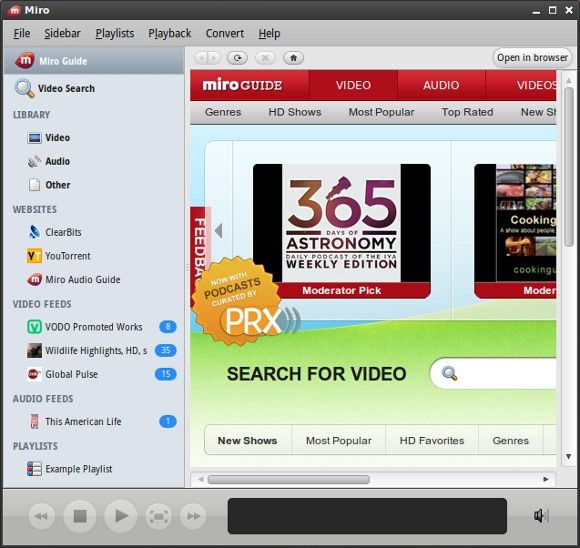Click the down arrow of vertical scrollbar
This screenshot has height=548, width=580.
pyautogui.click(x=569, y=457)
